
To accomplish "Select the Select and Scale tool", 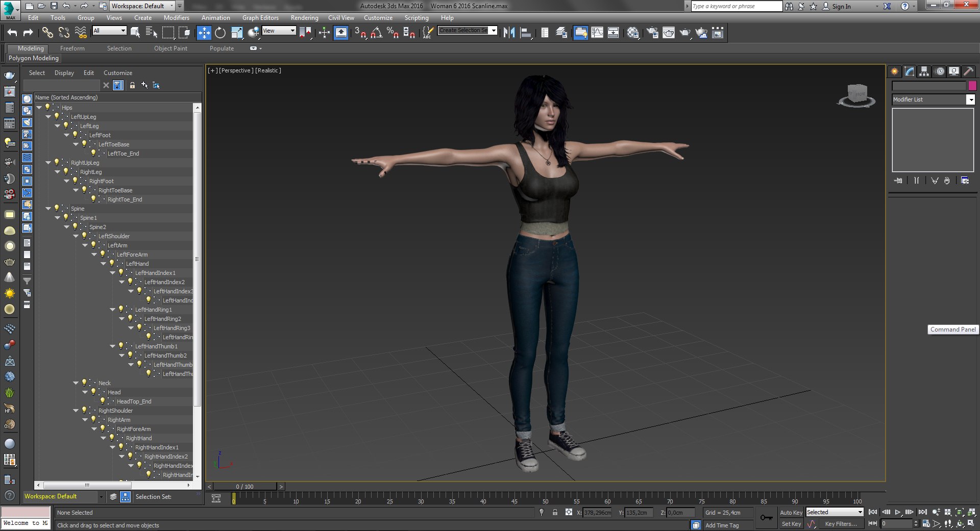I will [237, 33].
